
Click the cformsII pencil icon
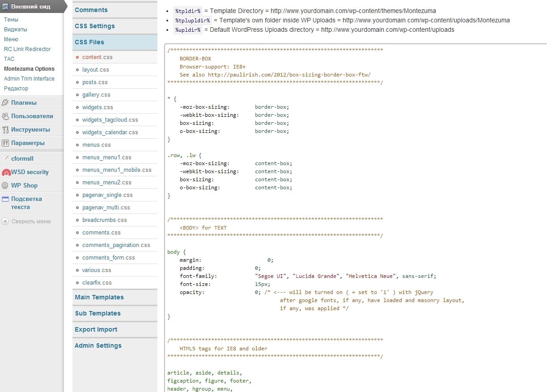point(5,158)
